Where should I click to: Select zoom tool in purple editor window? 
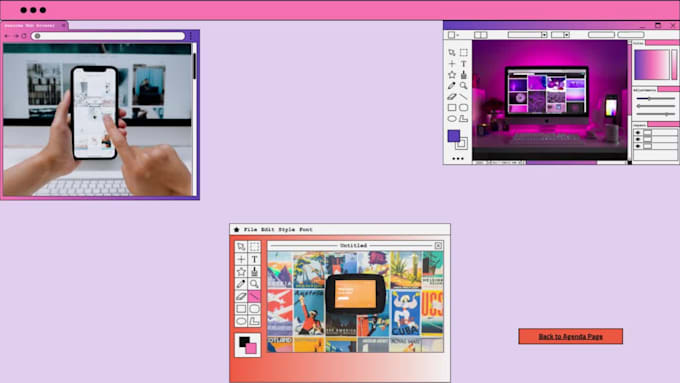click(x=464, y=85)
